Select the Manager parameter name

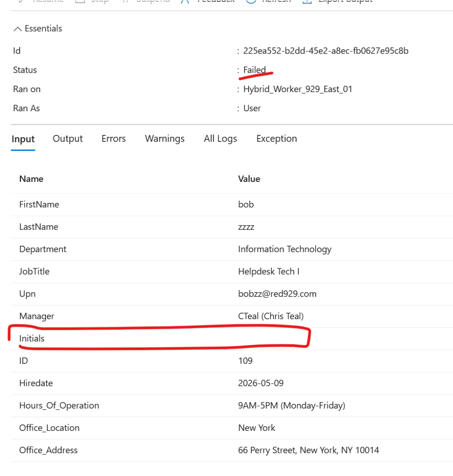(x=37, y=316)
